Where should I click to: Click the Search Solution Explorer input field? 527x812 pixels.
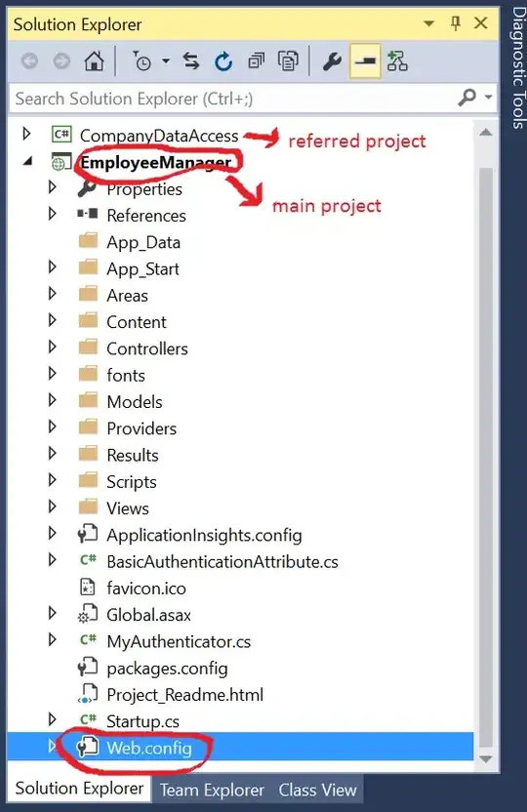click(x=233, y=99)
